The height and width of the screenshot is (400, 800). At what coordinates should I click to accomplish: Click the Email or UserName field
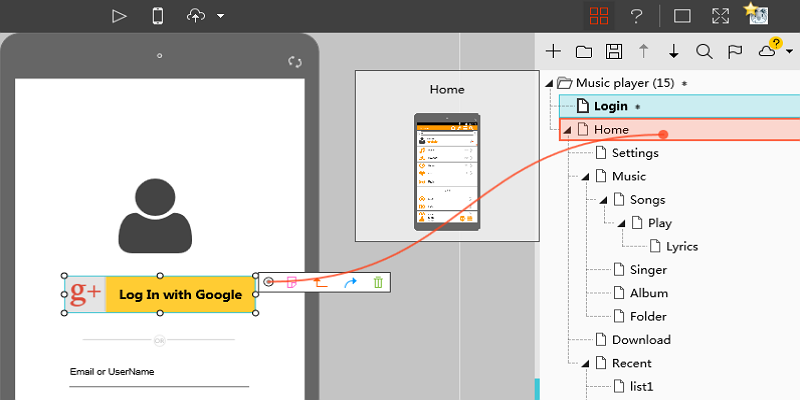(159, 378)
